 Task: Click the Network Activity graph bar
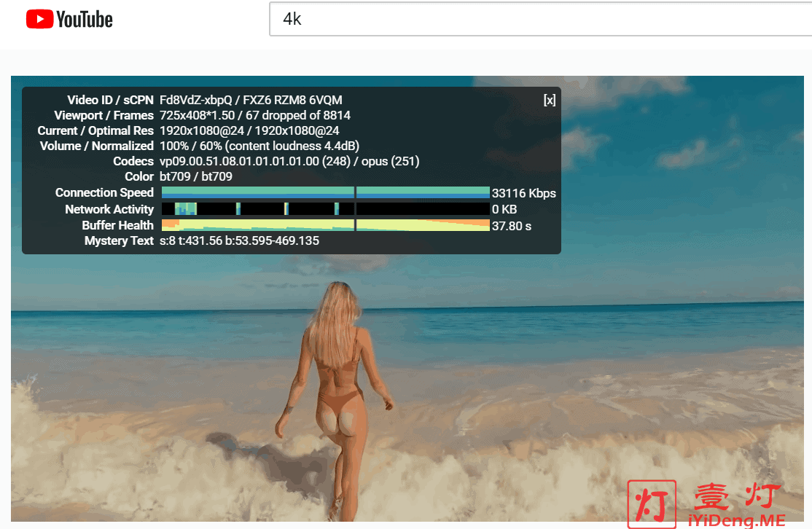325,209
